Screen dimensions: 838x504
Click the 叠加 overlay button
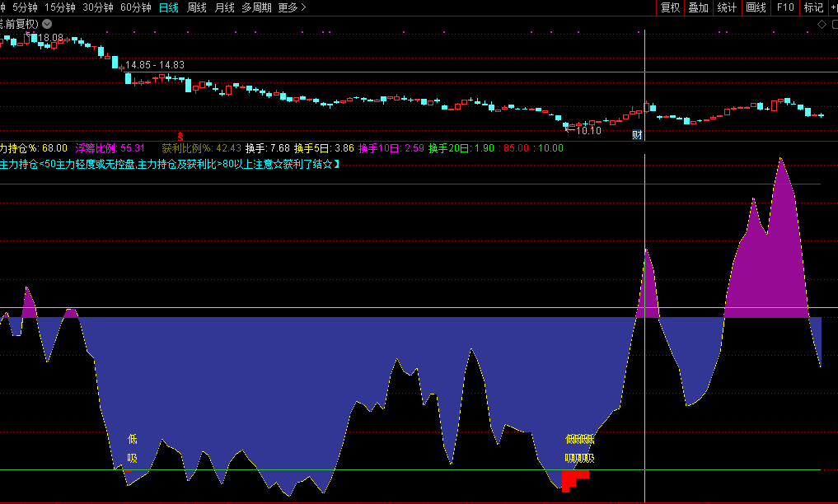click(698, 7)
